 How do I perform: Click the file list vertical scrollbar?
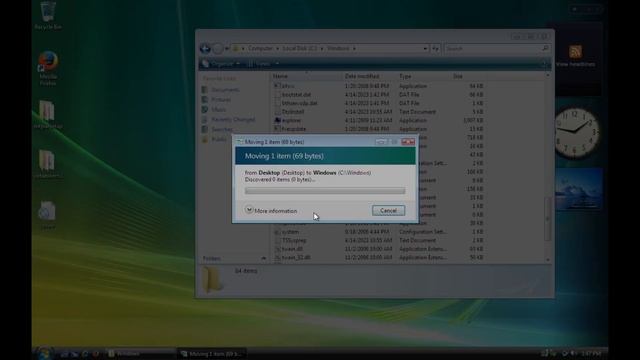coord(548,219)
